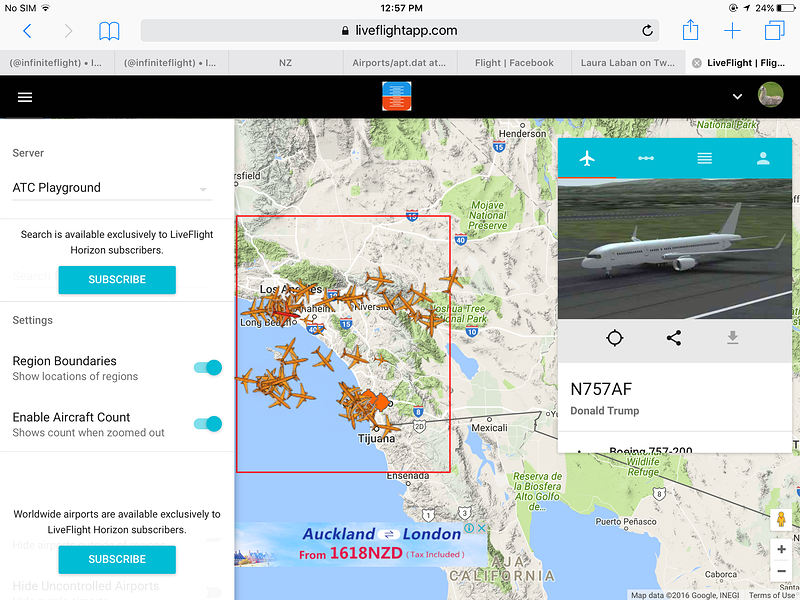Switch to the NZ tab
The height and width of the screenshot is (600, 800).
click(285, 63)
